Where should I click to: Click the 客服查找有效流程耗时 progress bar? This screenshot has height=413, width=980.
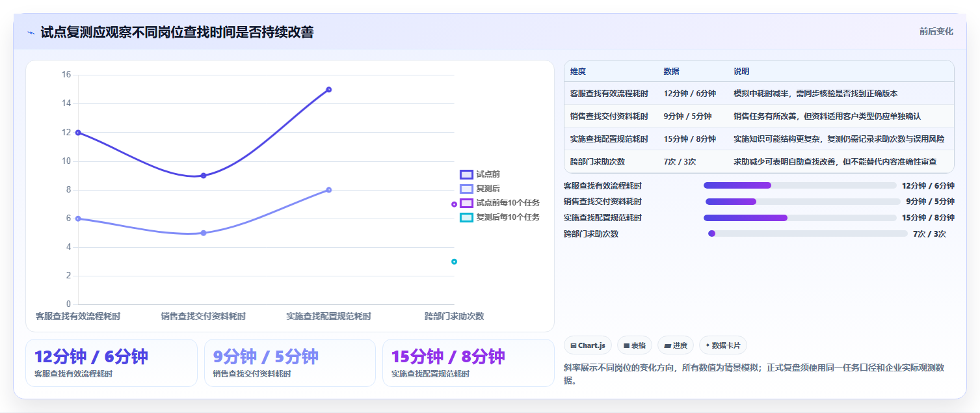[x=800, y=185]
